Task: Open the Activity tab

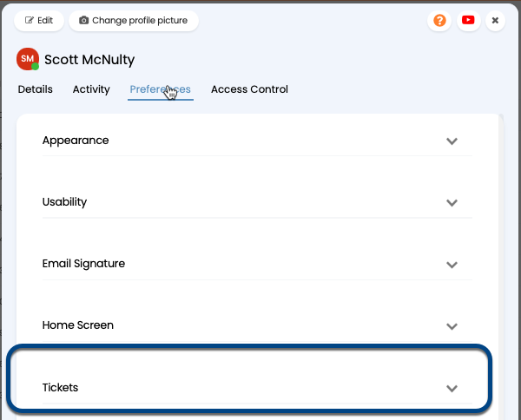Action: click(91, 89)
